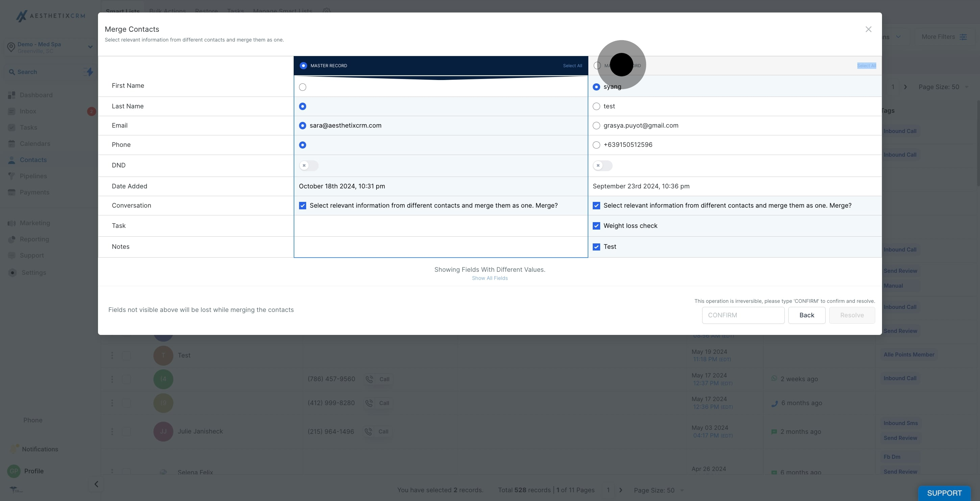This screenshot has height=501, width=980.
Task: Select master record radio in left column
Action: [303, 65]
